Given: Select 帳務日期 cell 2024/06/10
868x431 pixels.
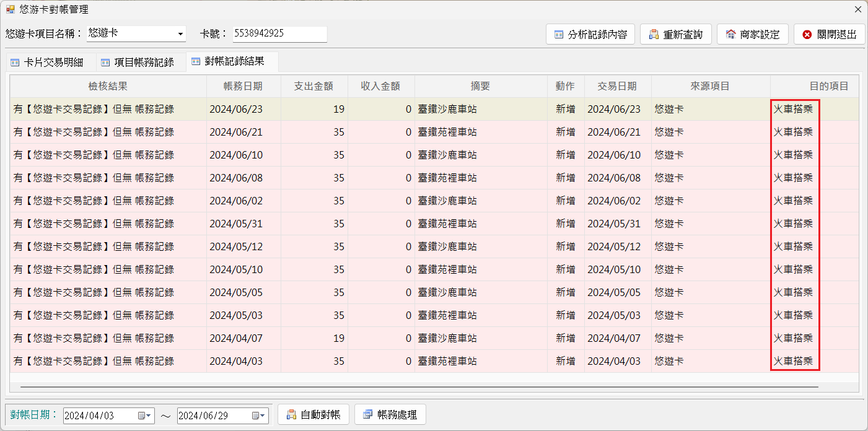Looking at the screenshot, I should 243,155.
